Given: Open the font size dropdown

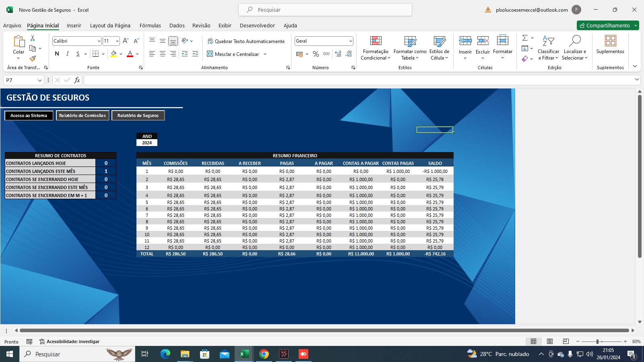Looking at the screenshot, I should coord(117,41).
